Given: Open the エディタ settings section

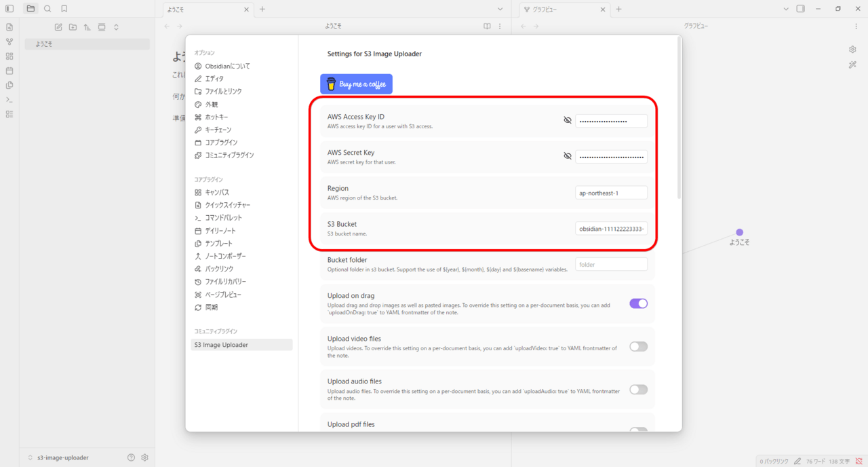Looking at the screenshot, I should 241,79.
